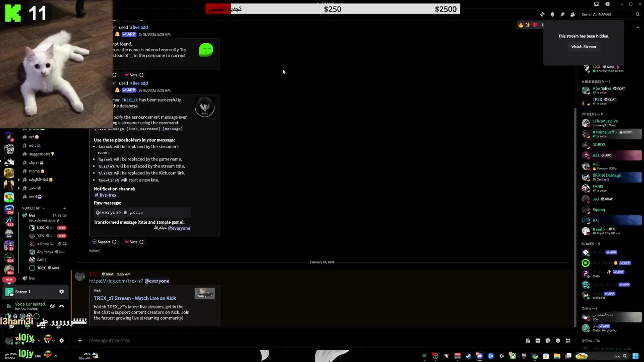The width and height of the screenshot is (644, 362).
Task: Open attachment plus button in message bar
Action: 79,340
